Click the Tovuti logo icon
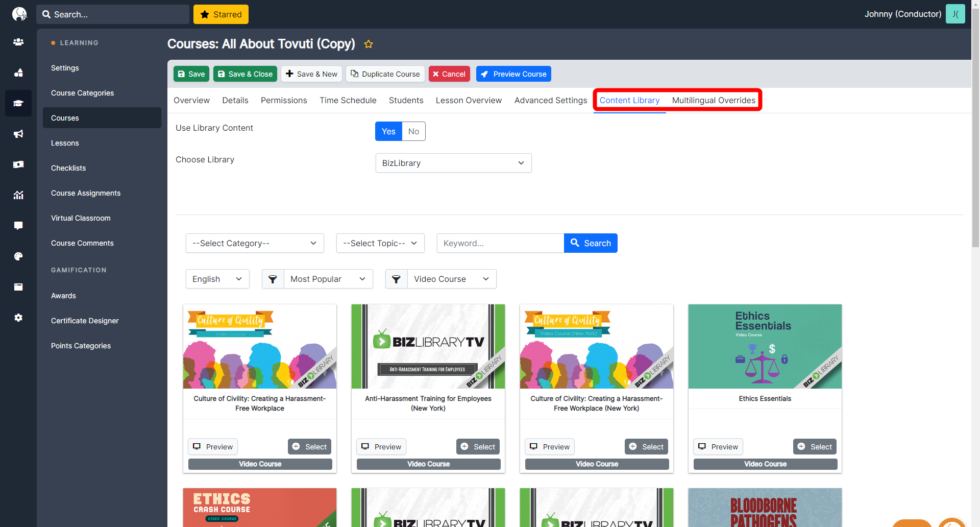The image size is (980, 527). coord(19,14)
